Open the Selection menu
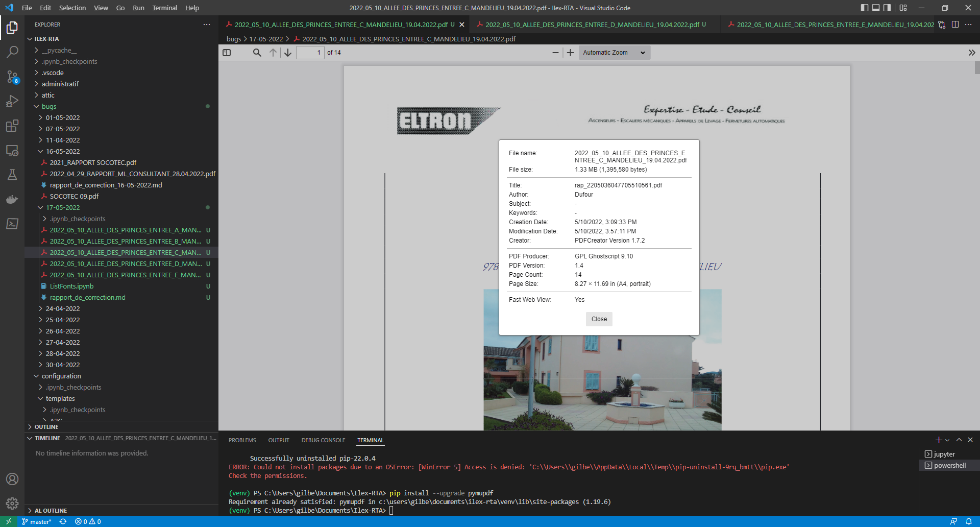The width and height of the screenshot is (980, 527). pyautogui.click(x=72, y=8)
